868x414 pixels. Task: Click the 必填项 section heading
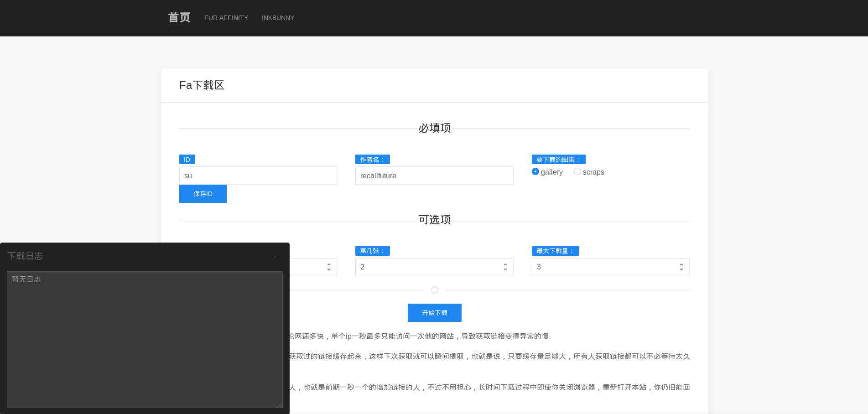435,128
